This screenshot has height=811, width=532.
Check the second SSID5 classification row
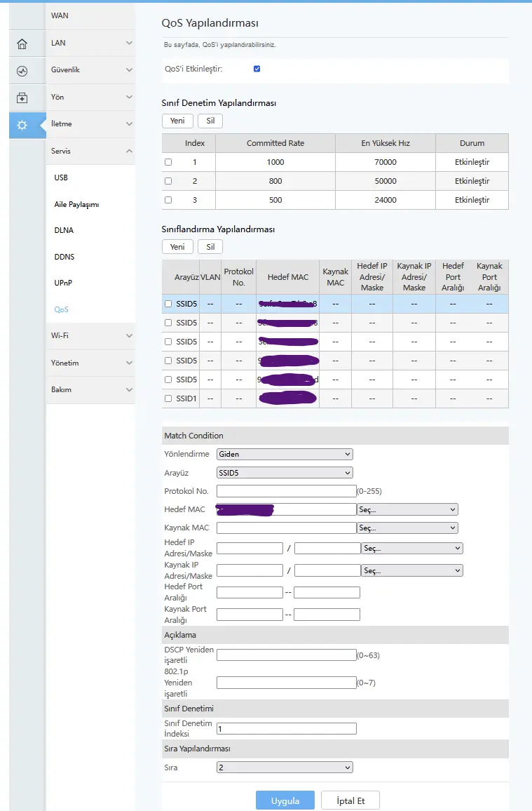[x=168, y=323]
